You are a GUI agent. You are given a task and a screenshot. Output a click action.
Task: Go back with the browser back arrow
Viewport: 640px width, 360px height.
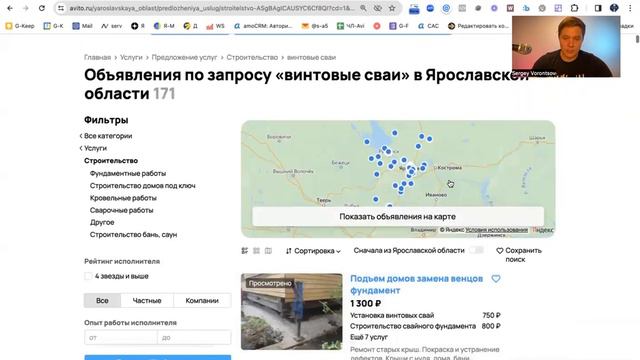point(10,8)
